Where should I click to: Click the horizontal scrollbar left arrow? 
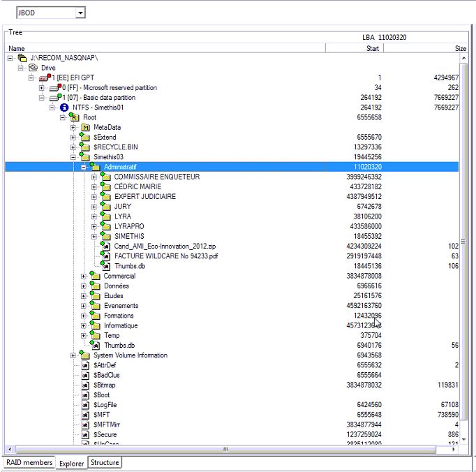(x=10, y=449)
